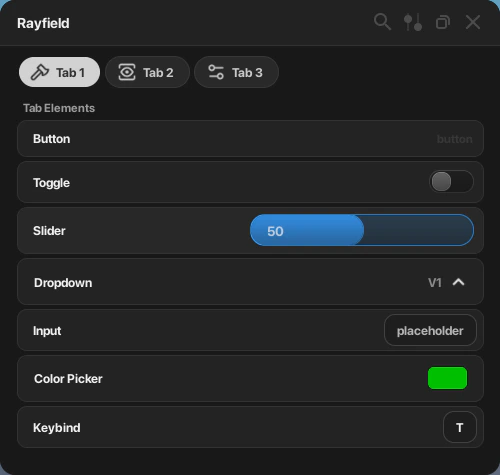Click the minimize window squares icon

pyautogui.click(x=443, y=22)
